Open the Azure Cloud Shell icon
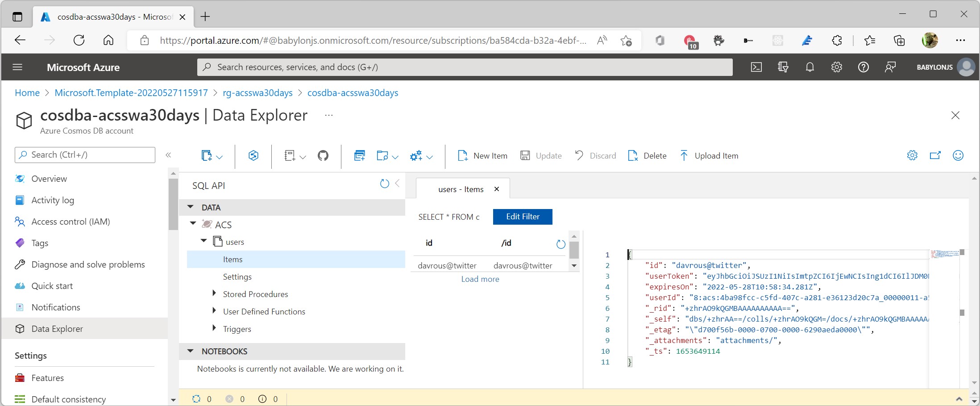The image size is (980, 406). coord(756,67)
